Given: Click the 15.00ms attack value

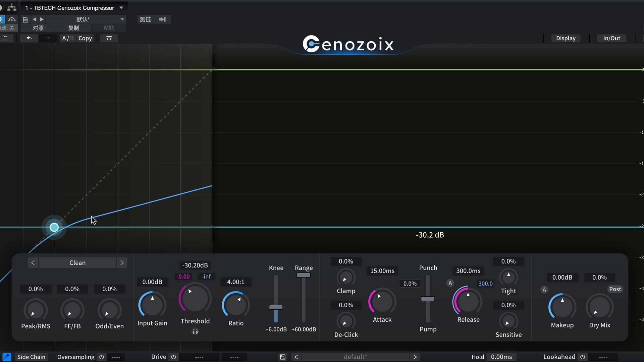Looking at the screenshot, I should point(382,271).
